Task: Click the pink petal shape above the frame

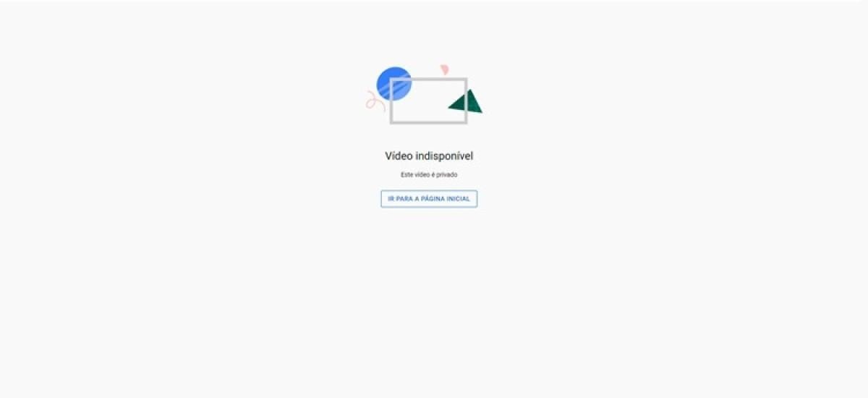Action: [x=445, y=69]
